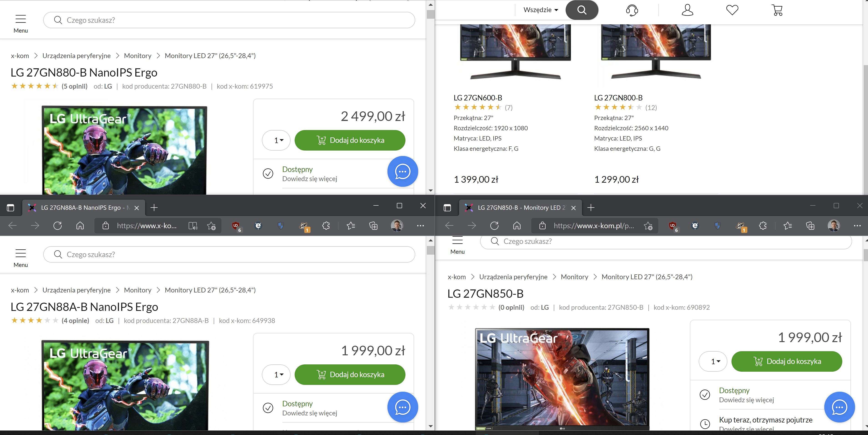The width and height of the screenshot is (868, 435).
Task: Go to Monitory breadcrumb in the 27GN850-B window
Action: tap(574, 277)
